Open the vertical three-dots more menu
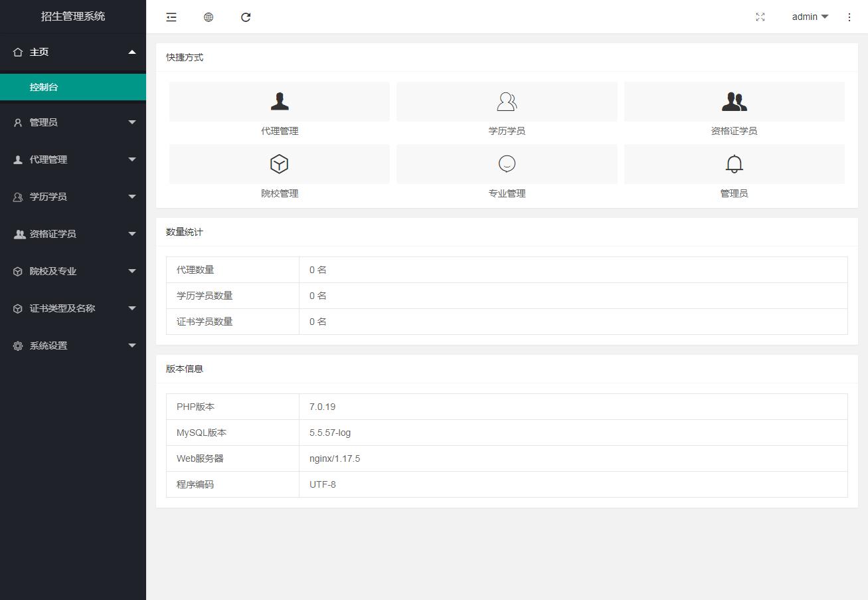The width and height of the screenshot is (868, 600). 849,17
